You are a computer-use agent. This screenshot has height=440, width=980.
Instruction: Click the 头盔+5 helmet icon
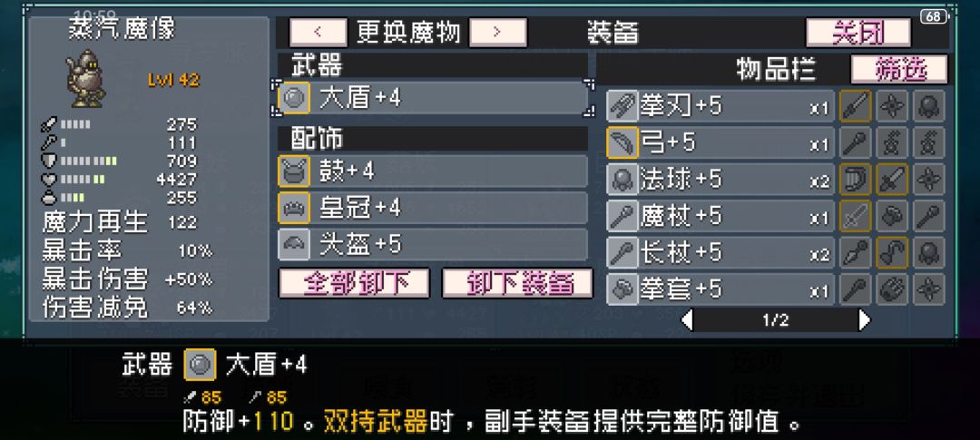pyautogui.click(x=294, y=244)
